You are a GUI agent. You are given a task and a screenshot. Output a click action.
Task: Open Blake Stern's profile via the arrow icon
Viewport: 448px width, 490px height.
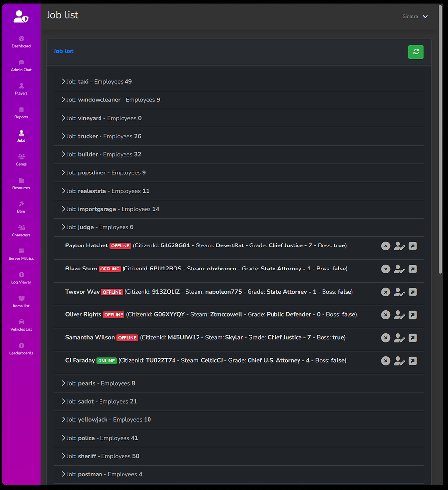tap(412, 269)
